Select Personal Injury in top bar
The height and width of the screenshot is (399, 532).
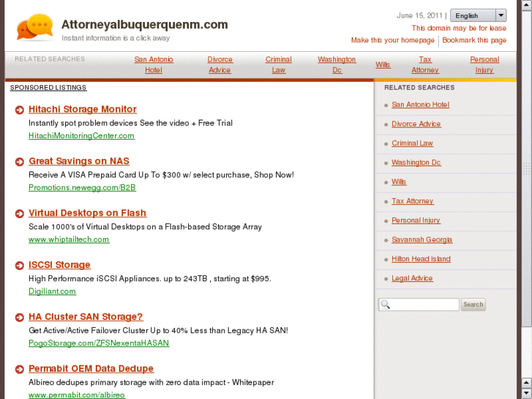484,64
